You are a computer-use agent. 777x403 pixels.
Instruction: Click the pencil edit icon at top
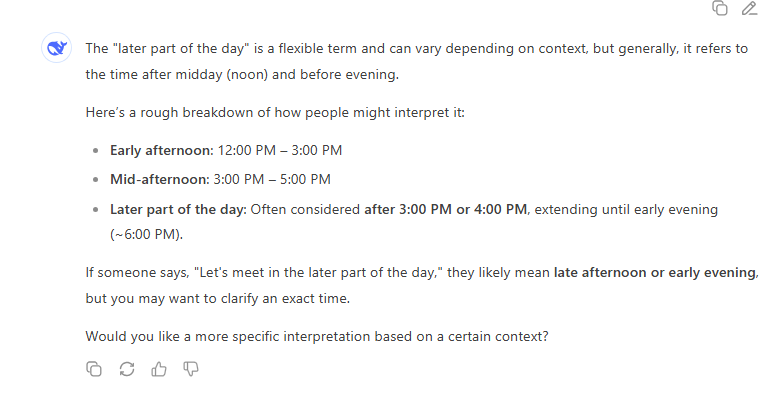749,9
